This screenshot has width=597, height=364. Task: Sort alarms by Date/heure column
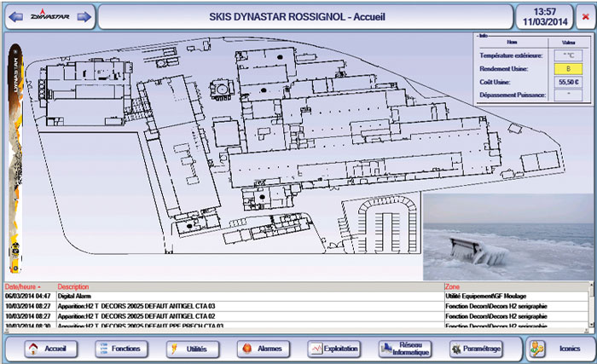tap(23, 286)
